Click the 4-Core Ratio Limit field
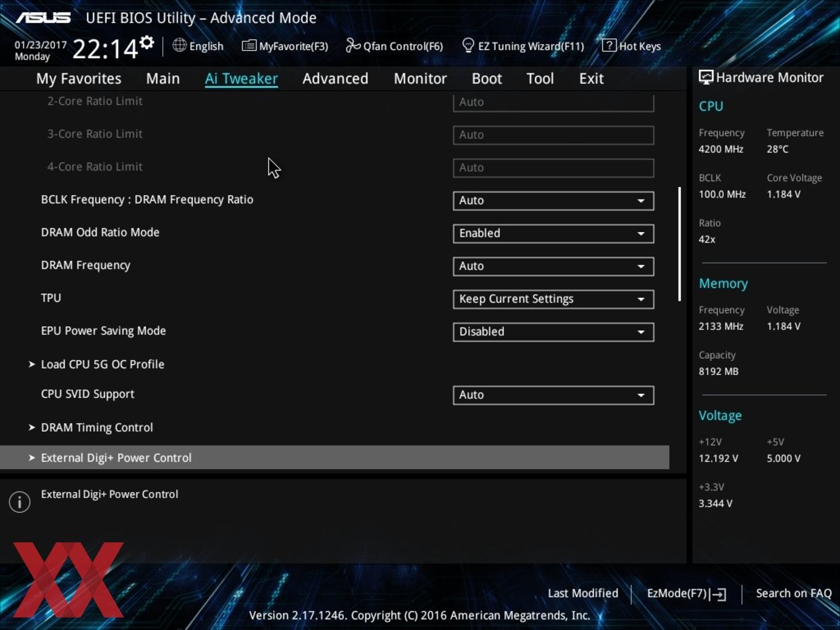 point(553,168)
